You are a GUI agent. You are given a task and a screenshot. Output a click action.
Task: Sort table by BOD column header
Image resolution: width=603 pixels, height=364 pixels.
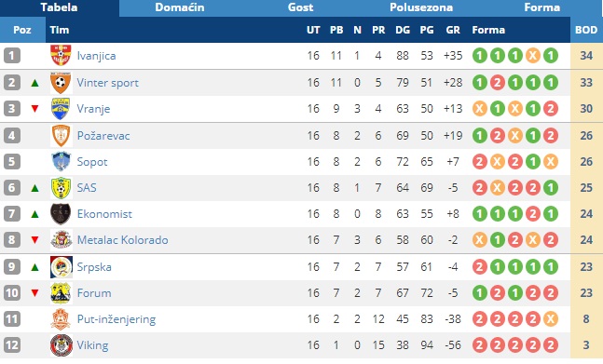click(x=586, y=30)
